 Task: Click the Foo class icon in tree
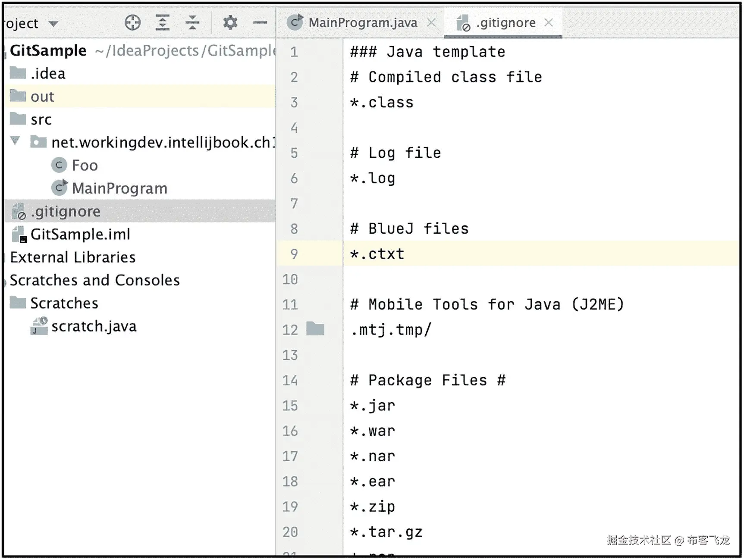click(x=59, y=165)
